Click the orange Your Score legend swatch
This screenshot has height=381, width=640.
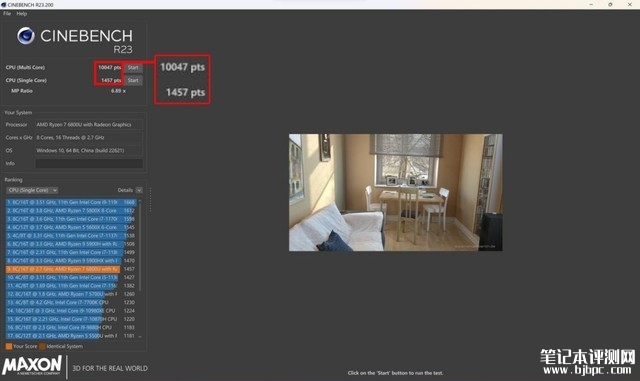coord(9,346)
